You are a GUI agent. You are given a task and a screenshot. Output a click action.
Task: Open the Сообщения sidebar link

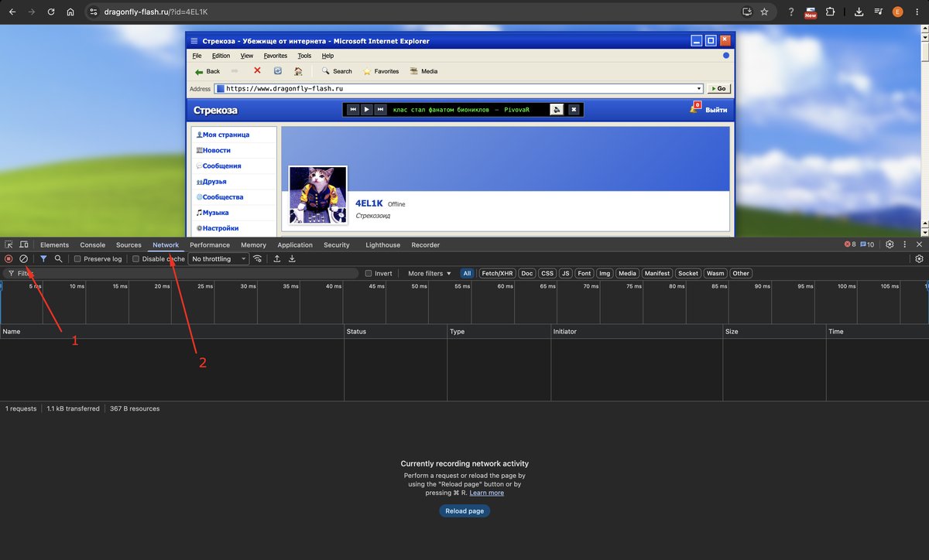coord(222,166)
